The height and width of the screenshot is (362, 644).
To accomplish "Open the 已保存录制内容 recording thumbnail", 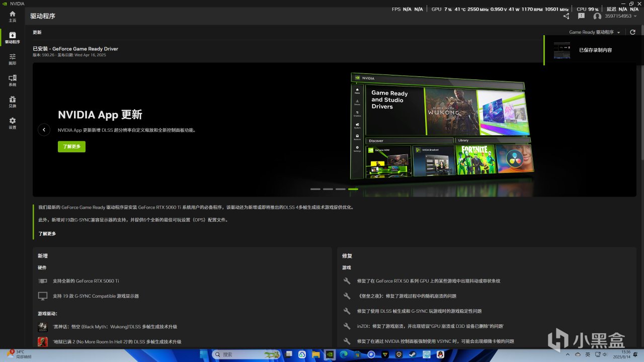I will point(562,50).
